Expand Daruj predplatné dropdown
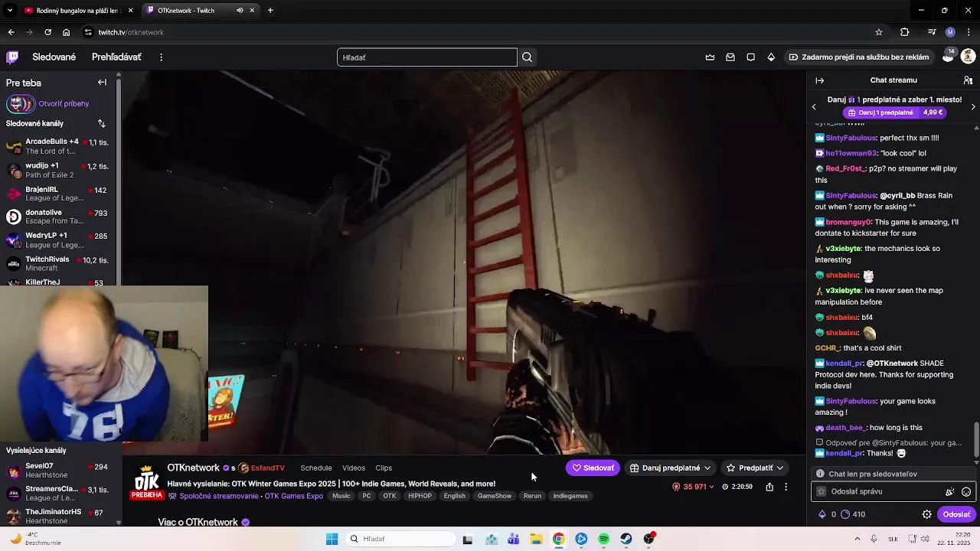Screen dimensions: 980x551 707,468
